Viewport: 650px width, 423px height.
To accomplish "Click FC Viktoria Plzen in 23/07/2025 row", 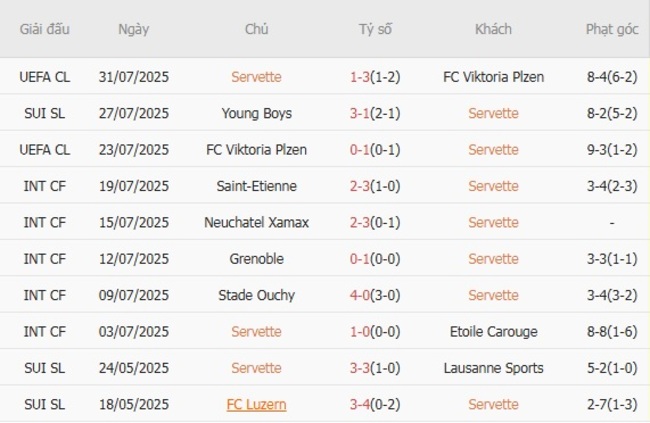I will click(256, 150).
